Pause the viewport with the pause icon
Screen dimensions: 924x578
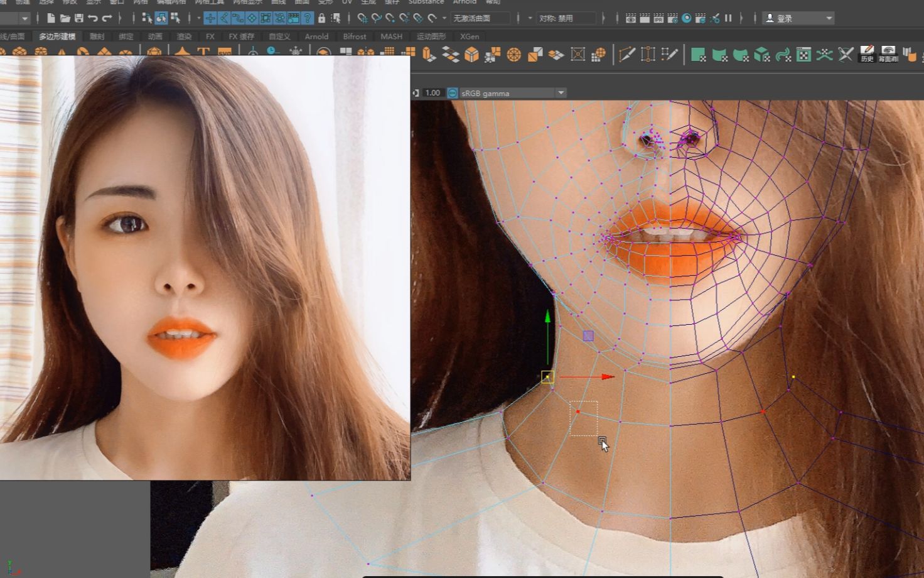[728, 18]
